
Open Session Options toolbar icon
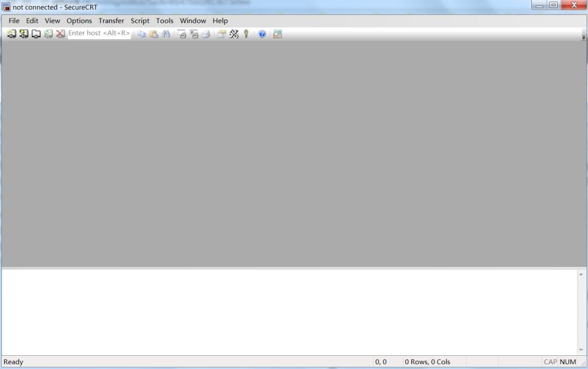[x=222, y=34]
